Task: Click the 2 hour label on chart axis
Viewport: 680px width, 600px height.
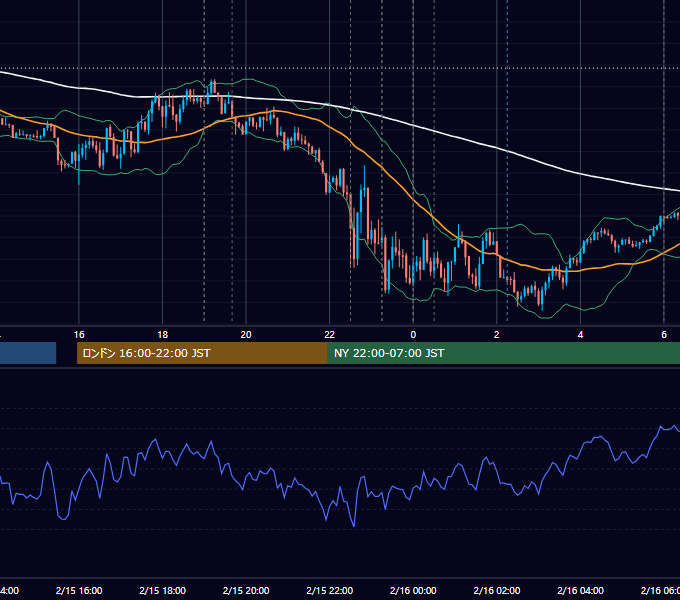Action: coord(497,335)
